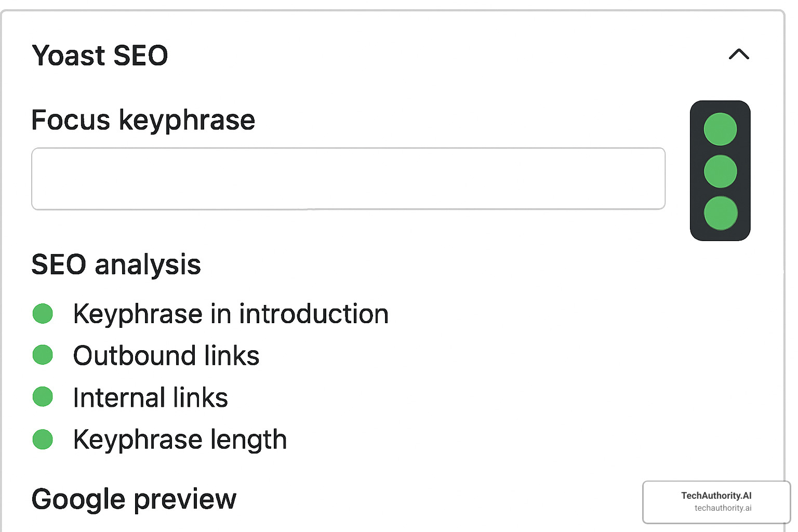This screenshot has width=798, height=532.
Task: Click the green dot beside Keyphrase in introduction
Action: [x=43, y=313]
